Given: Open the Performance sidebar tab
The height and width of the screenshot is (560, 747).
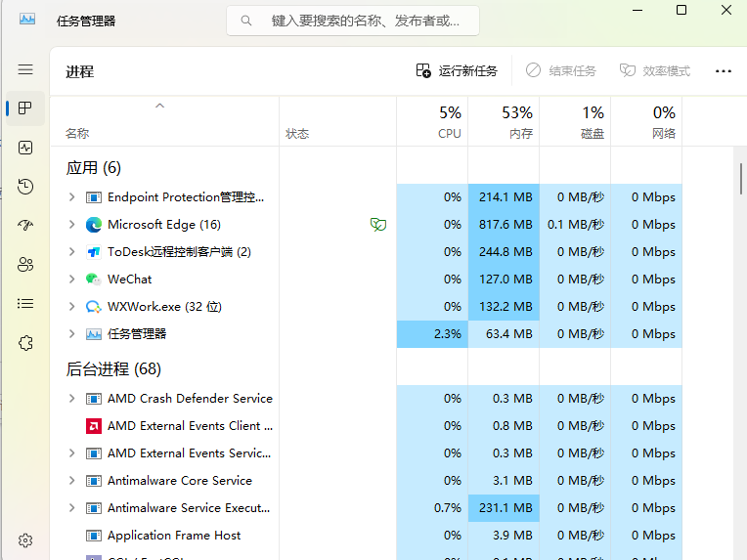Looking at the screenshot, I should 25,148.
